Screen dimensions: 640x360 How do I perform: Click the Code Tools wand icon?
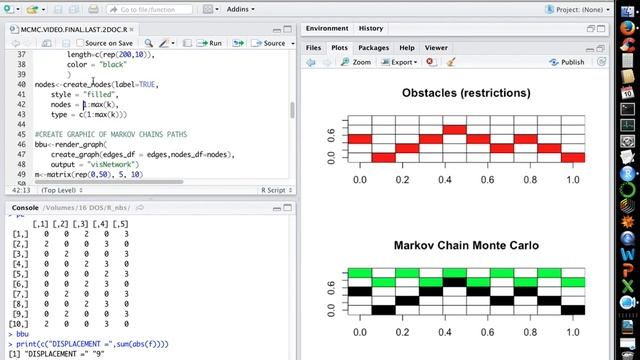click(x=164, y=43)
